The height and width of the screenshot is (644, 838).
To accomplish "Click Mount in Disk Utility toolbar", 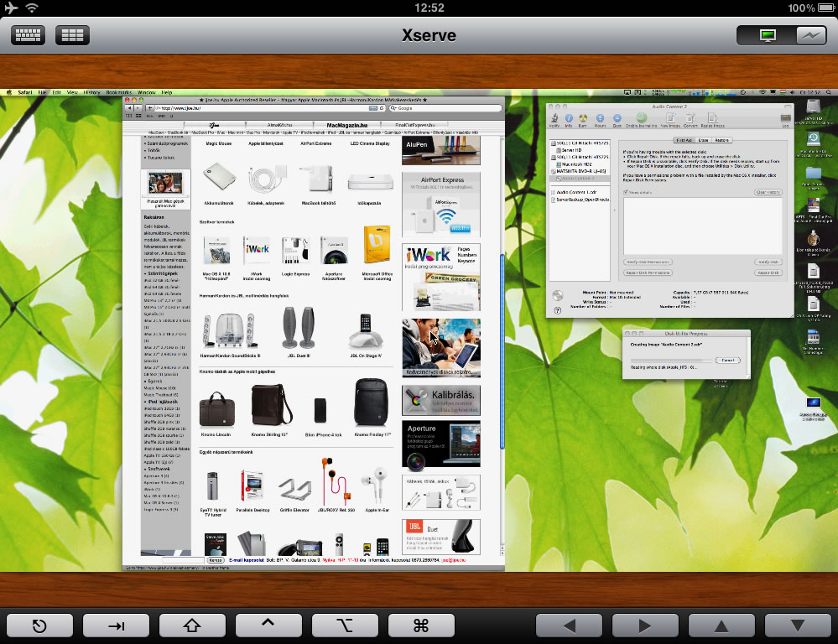I will pyautogui.click(x=600, y=120).
